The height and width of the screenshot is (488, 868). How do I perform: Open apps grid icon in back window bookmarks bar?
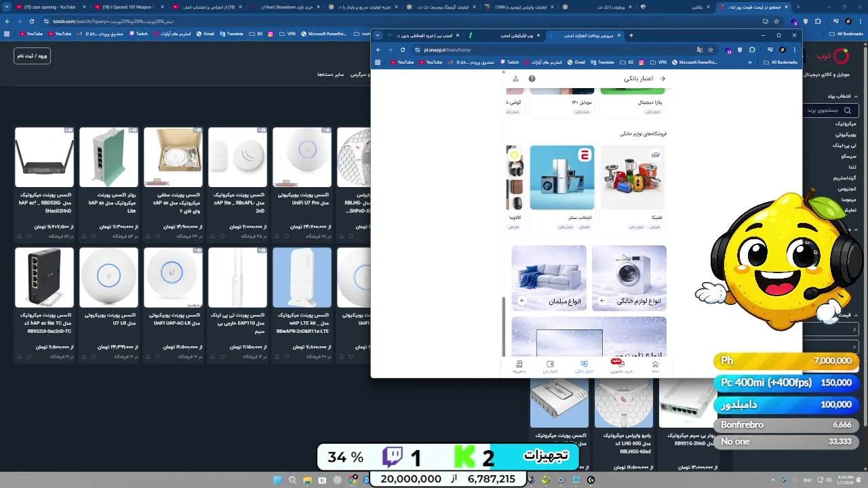(7, 33)
